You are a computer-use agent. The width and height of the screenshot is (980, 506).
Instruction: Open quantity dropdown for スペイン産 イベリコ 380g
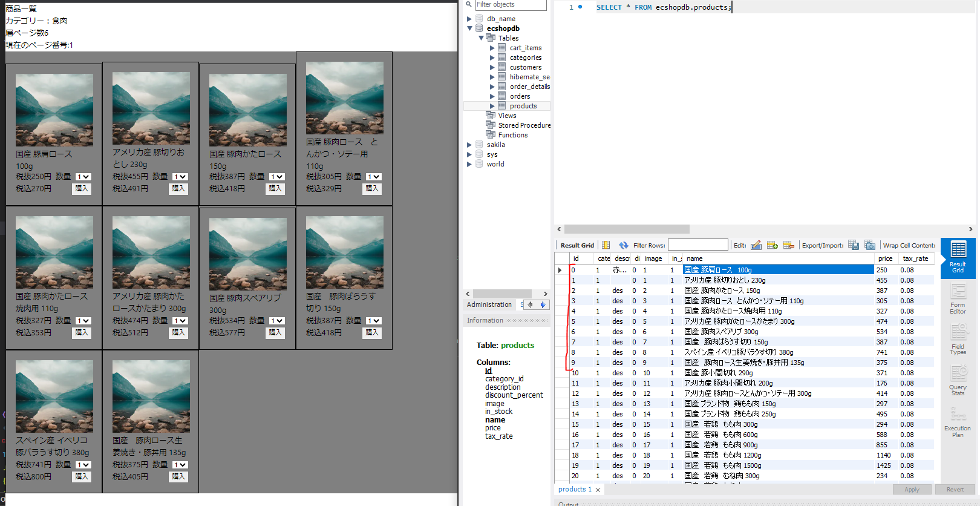[83, 465]
